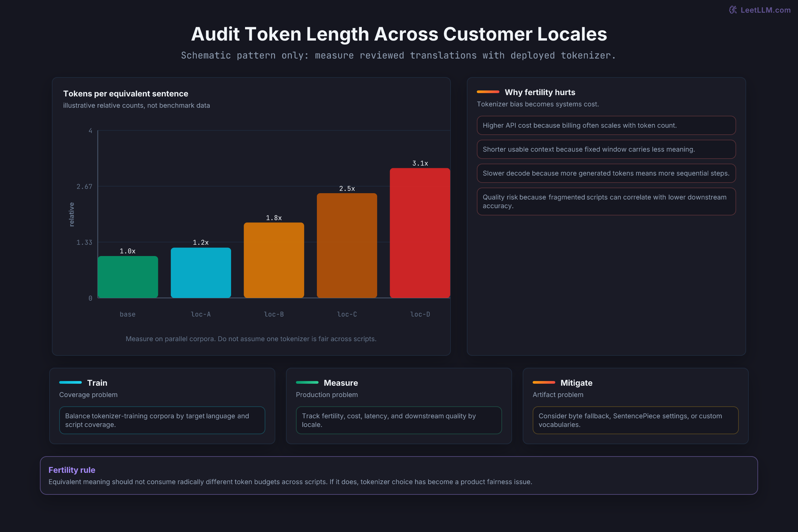Select the 'Slower decode' box
Screen dimensions: 798x532
click(x=606, y=173)
